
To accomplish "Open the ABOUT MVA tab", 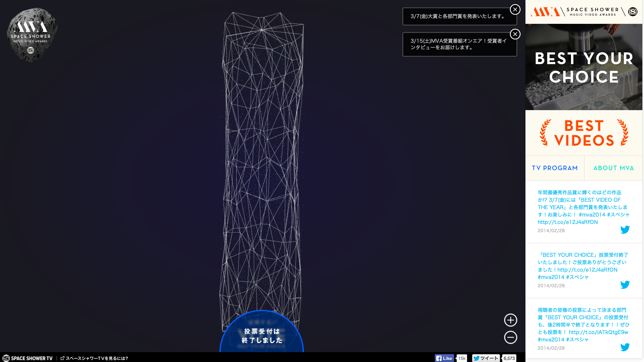I will click(613, 168).
